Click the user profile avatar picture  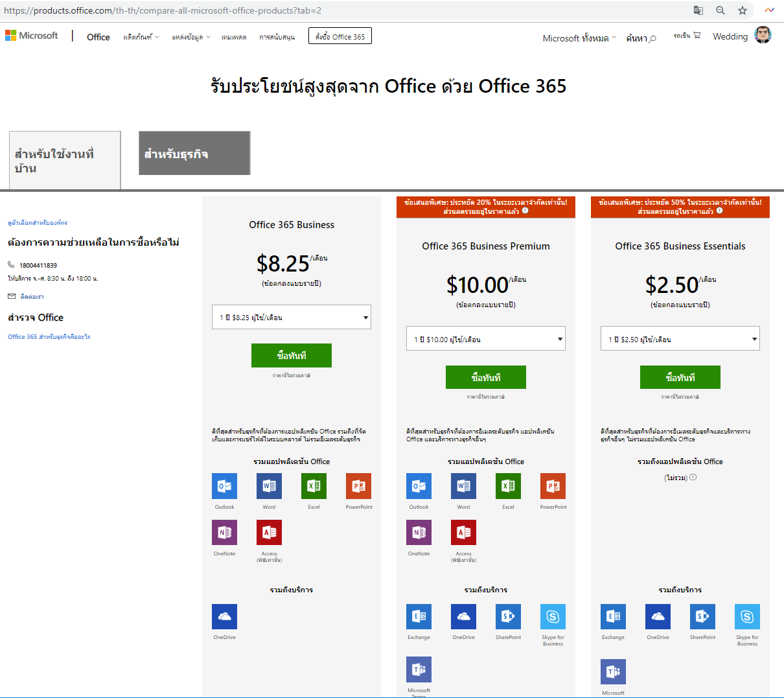point(763,35)
